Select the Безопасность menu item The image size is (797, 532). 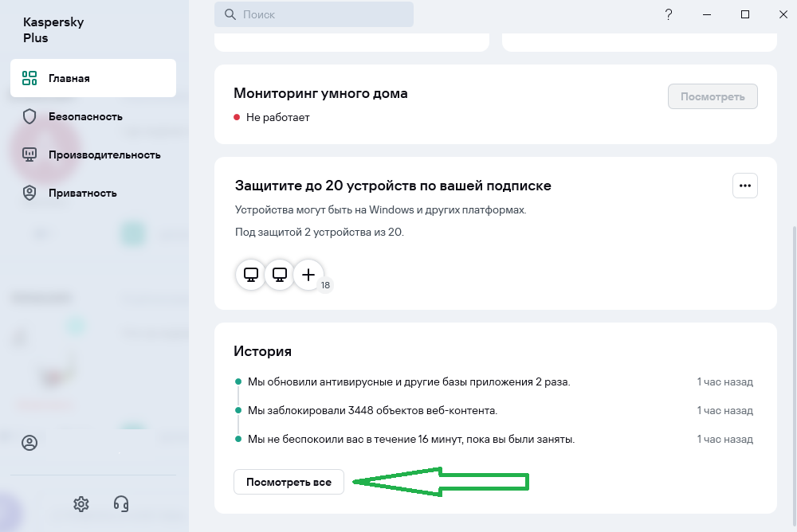click(85, 116)
